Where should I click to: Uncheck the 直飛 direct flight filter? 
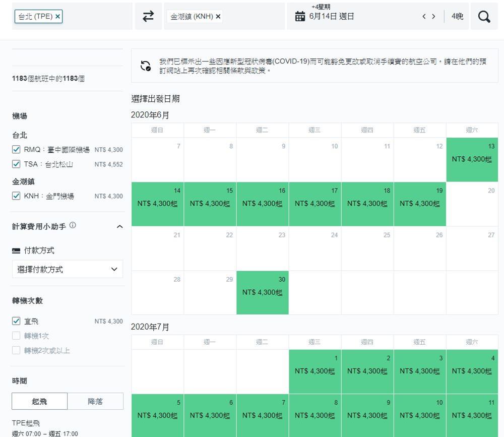16,321
